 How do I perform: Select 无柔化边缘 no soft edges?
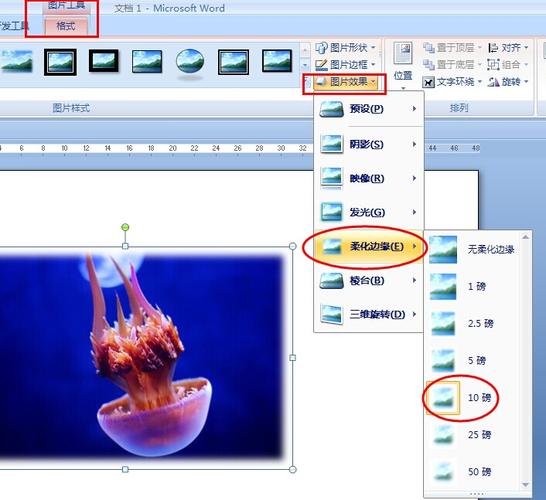click(472, 249)
